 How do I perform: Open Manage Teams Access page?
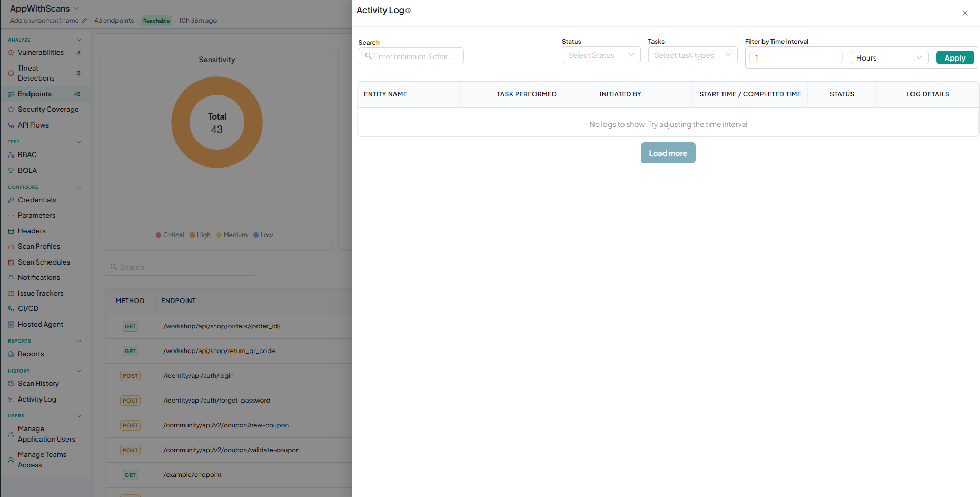[42, 460]
